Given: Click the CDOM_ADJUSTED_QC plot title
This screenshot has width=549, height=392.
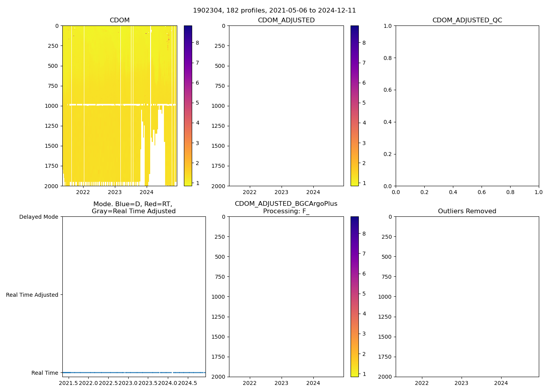Looking at the screenshot, I should tap(467, 20).
